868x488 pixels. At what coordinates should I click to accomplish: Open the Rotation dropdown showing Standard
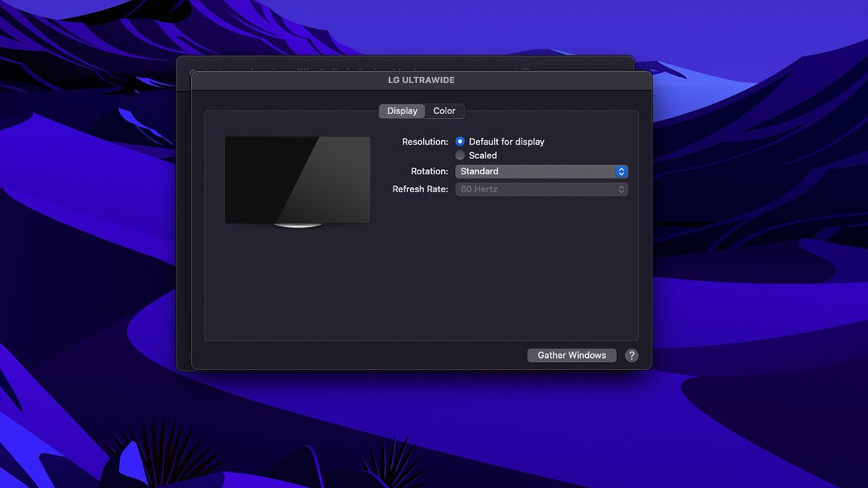click(535, 171)
